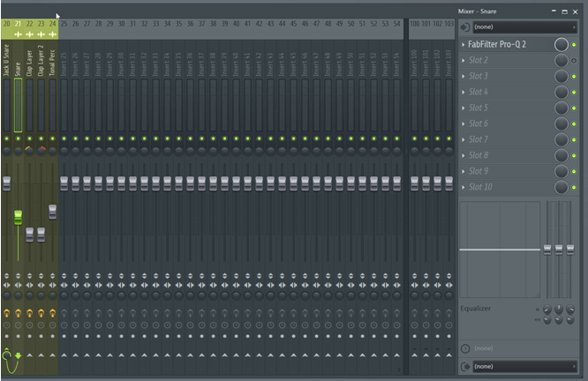Click the first equalizer band level slider
This screenshot has height=381, width=588.
coord(547,250)
